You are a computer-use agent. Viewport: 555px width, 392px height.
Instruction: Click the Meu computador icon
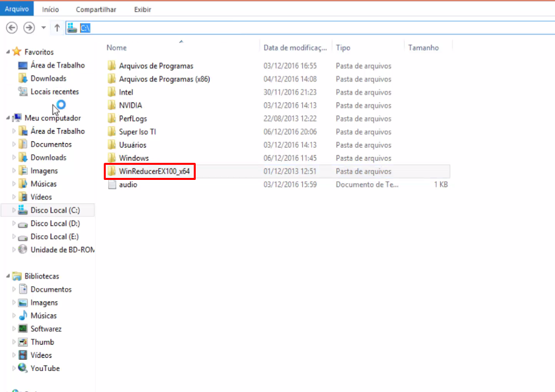(x=17, y=118)
